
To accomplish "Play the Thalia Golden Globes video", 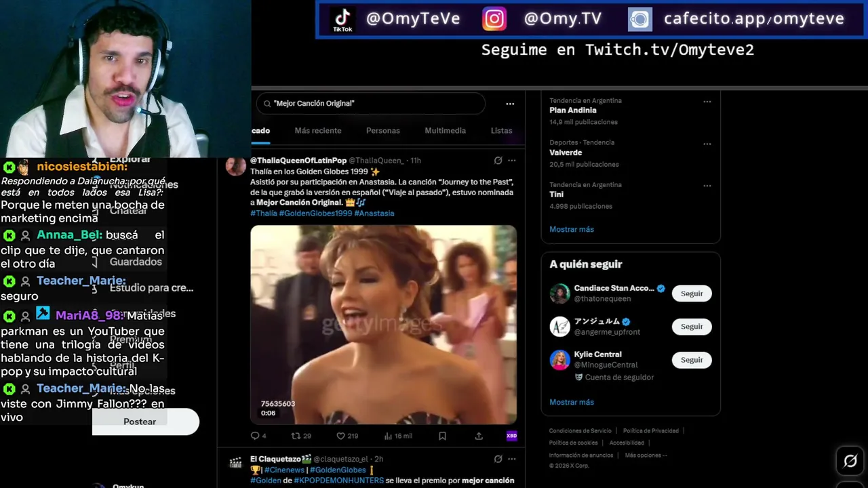I will pyautogui.click(x=384, y=325).
